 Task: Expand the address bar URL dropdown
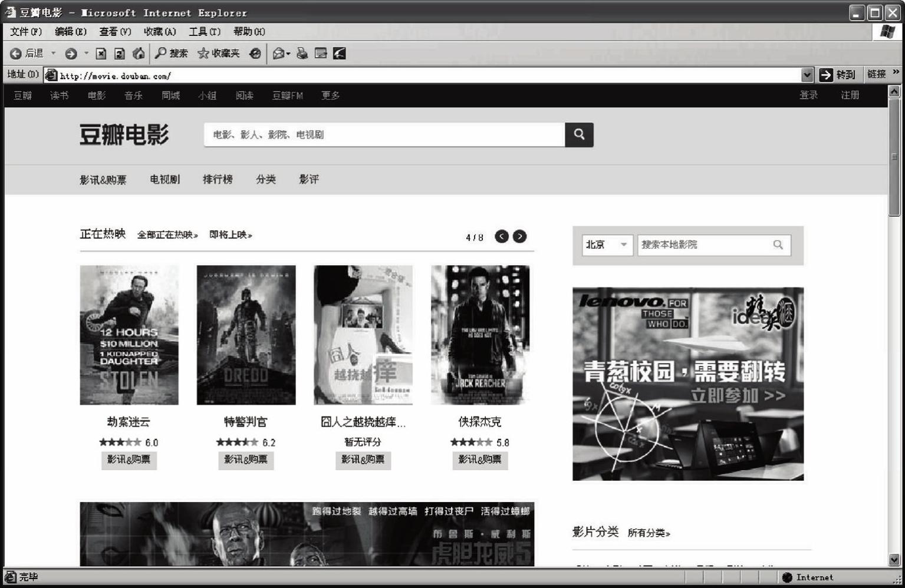807,75
